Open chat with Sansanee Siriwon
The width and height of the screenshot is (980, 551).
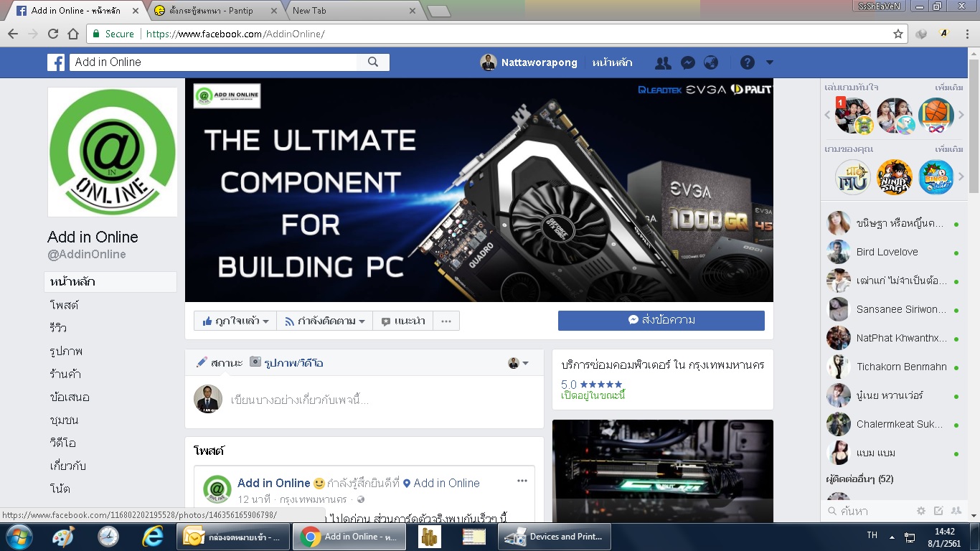point(893,309)
